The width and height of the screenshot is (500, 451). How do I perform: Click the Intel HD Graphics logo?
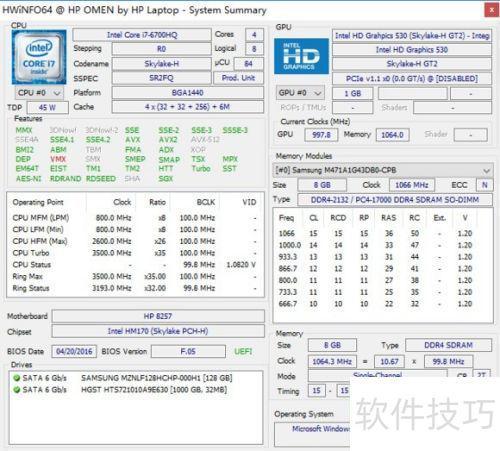301,56
